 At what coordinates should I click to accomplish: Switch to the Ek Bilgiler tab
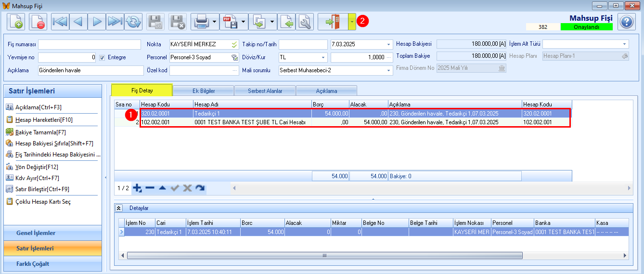pos(204,91)
